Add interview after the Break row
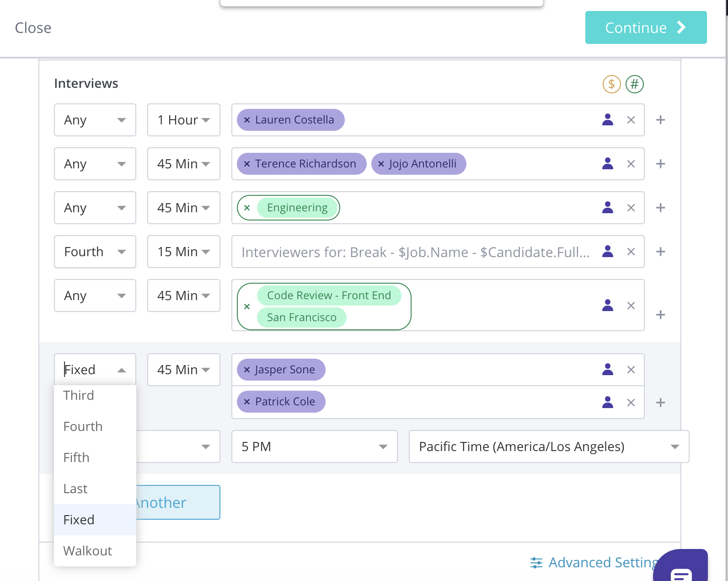The width and height of the screenshot is (728, 581). pos(660,252)
